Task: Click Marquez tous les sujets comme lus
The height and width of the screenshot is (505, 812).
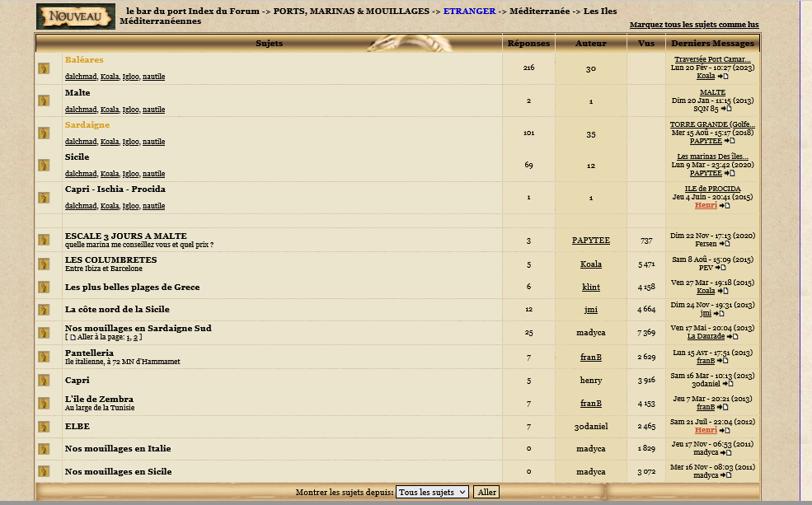Action: pyautogui.click(x=693, y=25)
